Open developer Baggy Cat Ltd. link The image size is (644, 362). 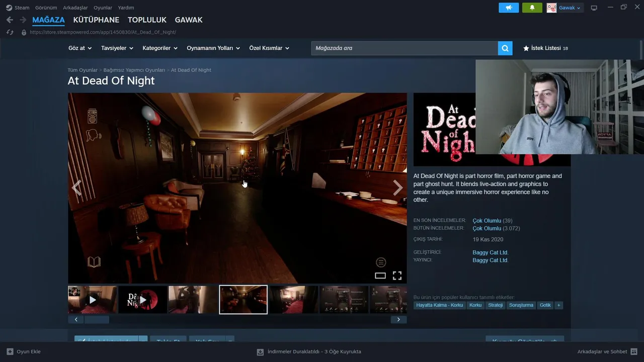pyautogui.click(x=491, y=252)
